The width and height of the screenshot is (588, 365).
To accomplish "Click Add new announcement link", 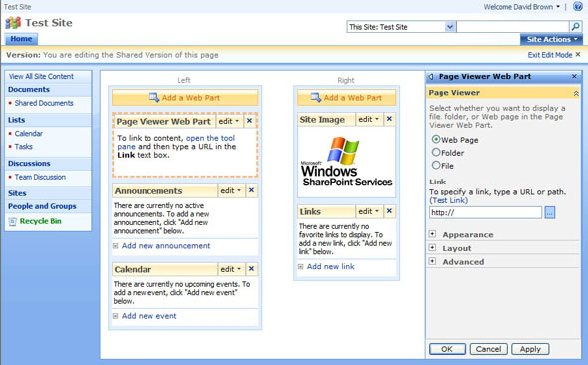I will click(x=165, y=246).
